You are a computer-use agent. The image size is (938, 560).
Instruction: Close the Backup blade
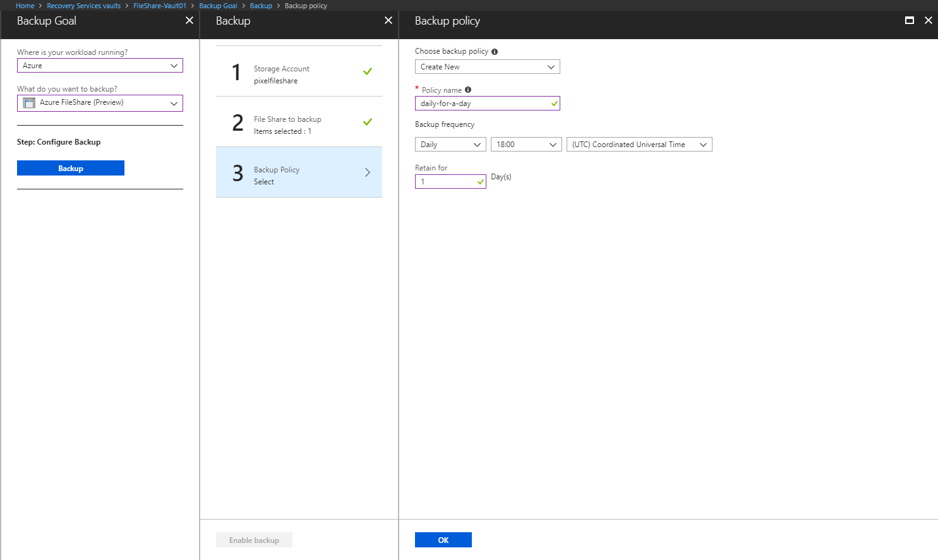388,20
